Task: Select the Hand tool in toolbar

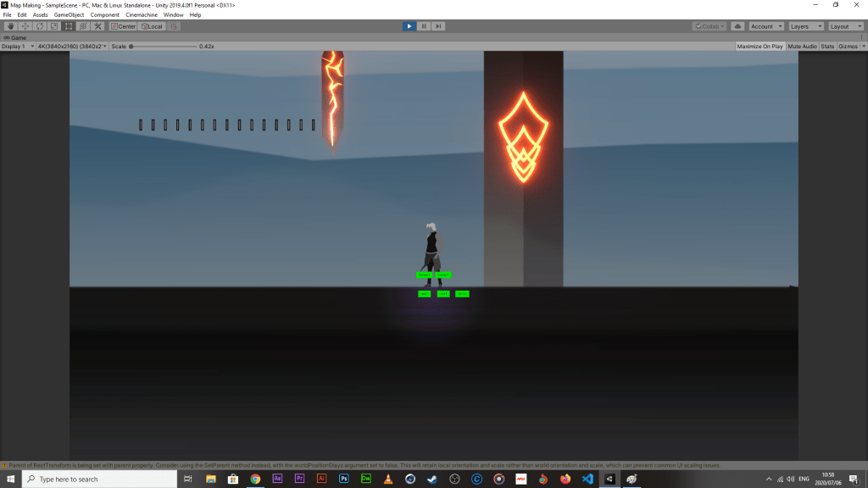Action: pos(10,26)
